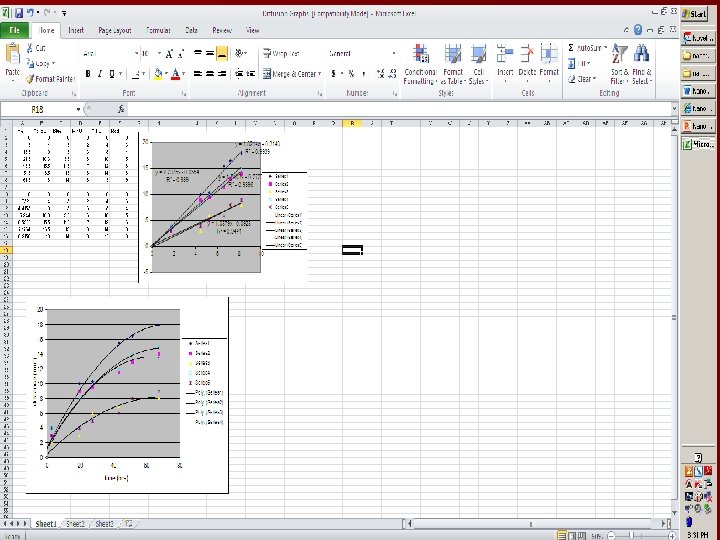Image resolution: width=720 pixels, height=540 pixels.
Task: Expand the formula bar chevron
Action: [674, 109]
